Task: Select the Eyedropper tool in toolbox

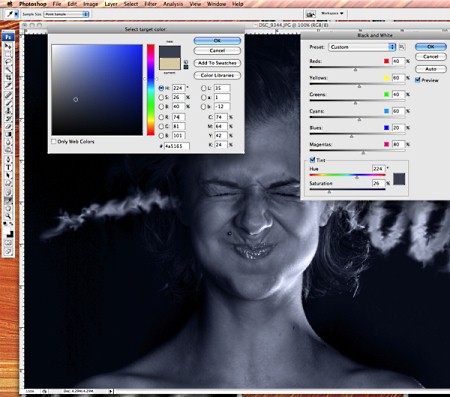Action: (x=8, y=200)
